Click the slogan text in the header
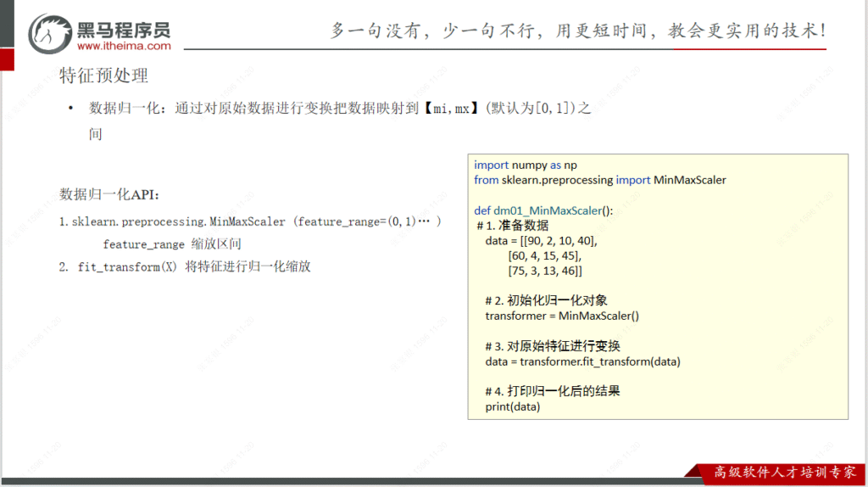 click(578, 30)
